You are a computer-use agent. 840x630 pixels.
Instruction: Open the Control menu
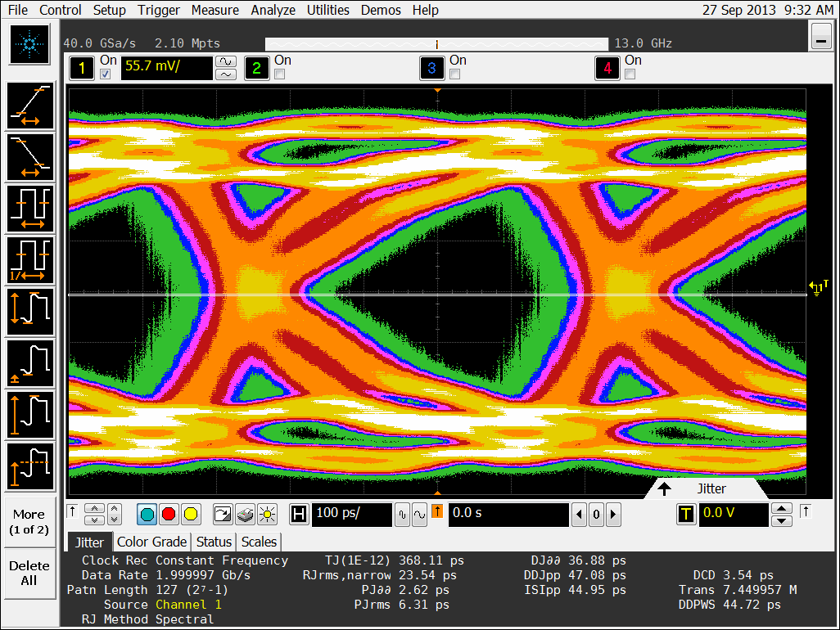click(x=61, y=10)
